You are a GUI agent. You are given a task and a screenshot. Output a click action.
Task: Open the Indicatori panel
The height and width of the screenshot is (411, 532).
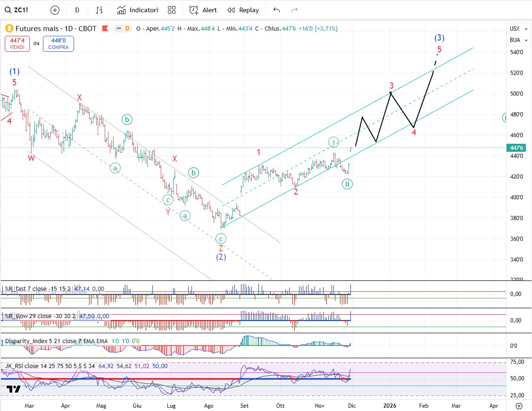point(138,10)
